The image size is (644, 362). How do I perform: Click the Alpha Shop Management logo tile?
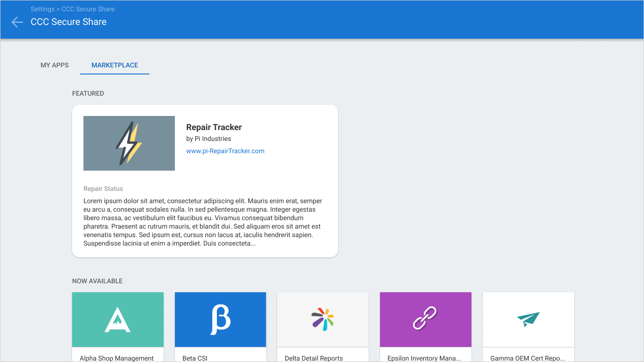coord(118,320)
